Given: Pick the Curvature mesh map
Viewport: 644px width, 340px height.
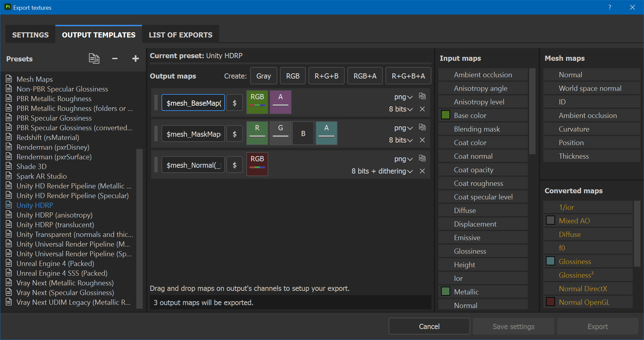Looking at the screenshot, I should [x=592, y=129].
